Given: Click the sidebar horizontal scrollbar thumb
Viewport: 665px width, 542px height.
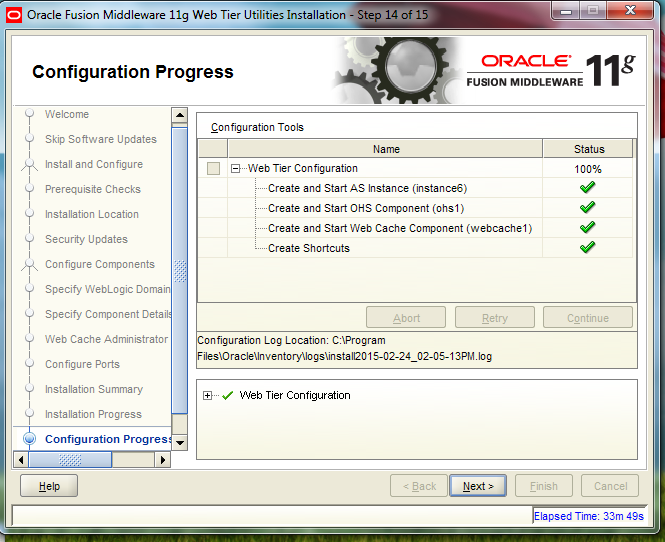Looking at the screenshot, I should 70,460.
